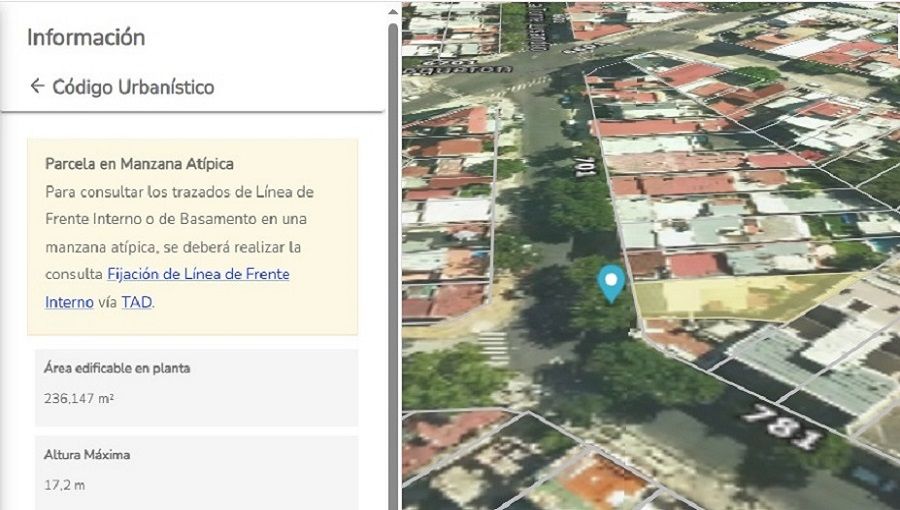Click the 17,2 m height value
Screen dimensions: 900x510
pos(64,484)
